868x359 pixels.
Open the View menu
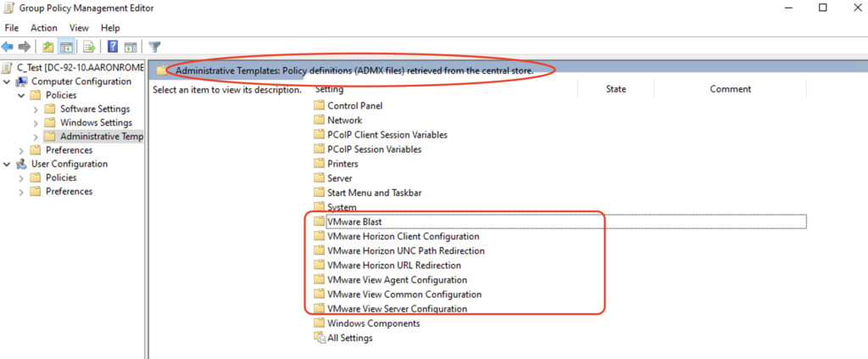(79, 28)
